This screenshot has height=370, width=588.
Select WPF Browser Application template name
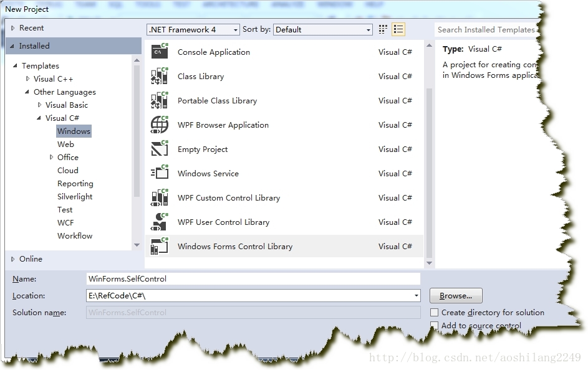pos(223,125)
